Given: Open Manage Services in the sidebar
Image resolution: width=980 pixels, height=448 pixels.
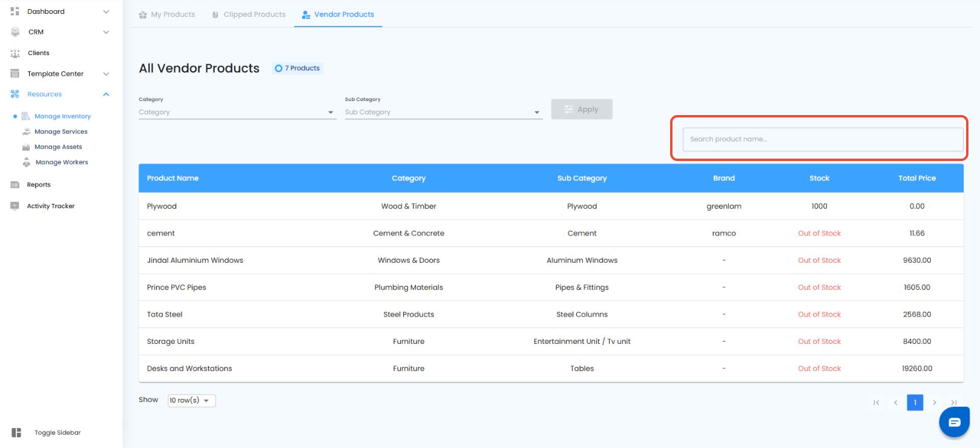Looking at the screenshot, I should 61,131.
